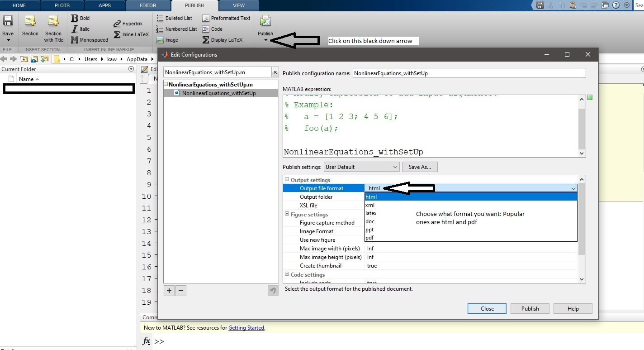Viewport: 644px width, 350px height.
Task: Add a configuration with the plus button
Action: (169, 291)
